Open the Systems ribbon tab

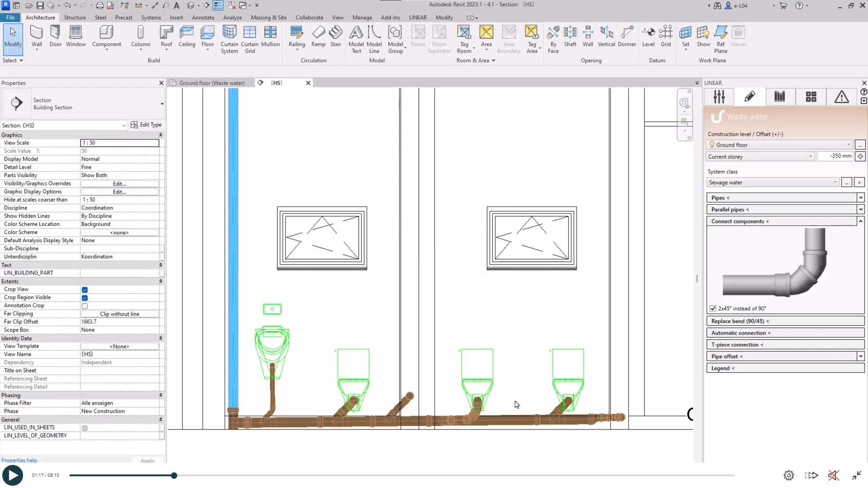point(151,18)
